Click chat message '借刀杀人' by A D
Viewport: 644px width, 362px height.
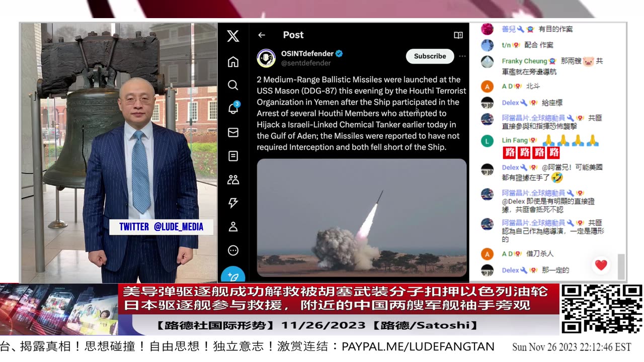pos(540,254)
